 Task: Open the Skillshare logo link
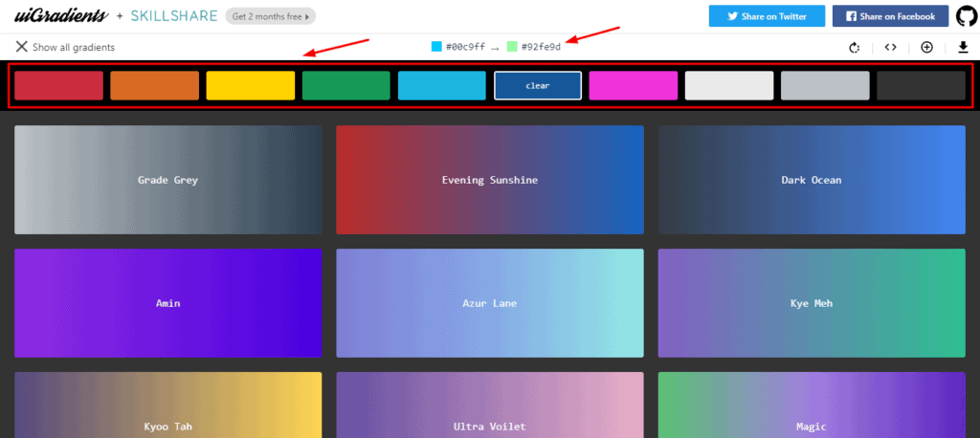pos(174,16)
